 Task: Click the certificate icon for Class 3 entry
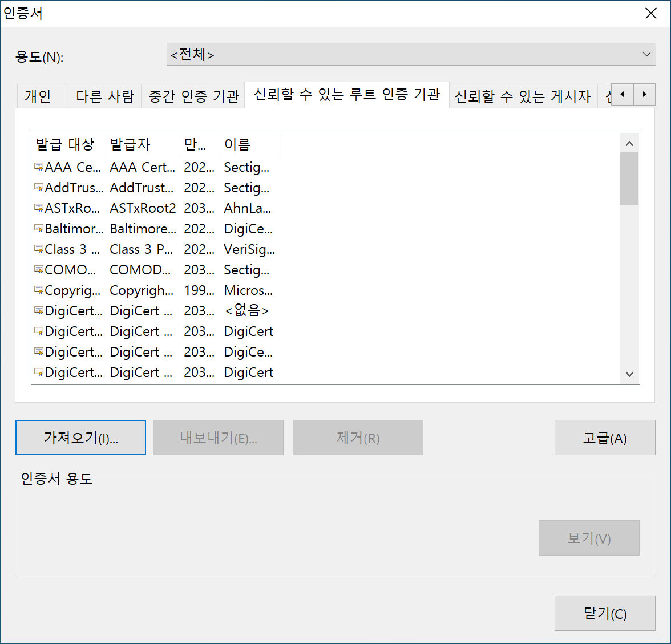pyautogui.click(x=39, y=249)
